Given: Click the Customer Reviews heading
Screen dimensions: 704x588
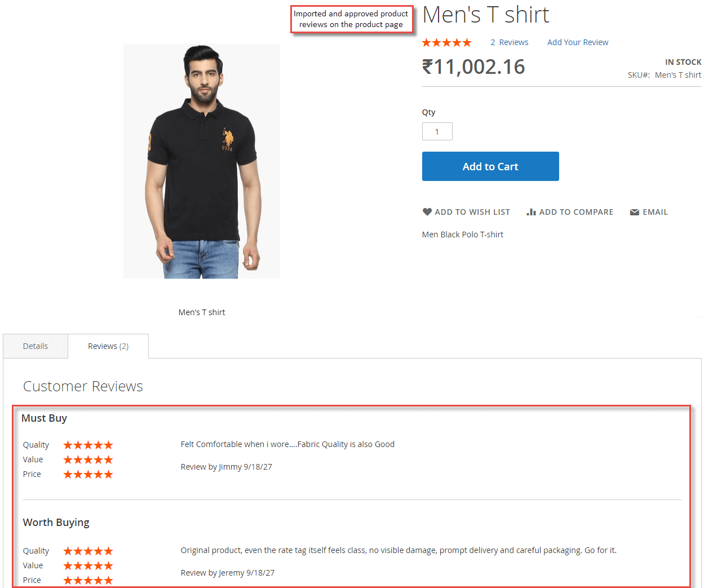Looking at the screenshot, I should [x=83, y=386].
